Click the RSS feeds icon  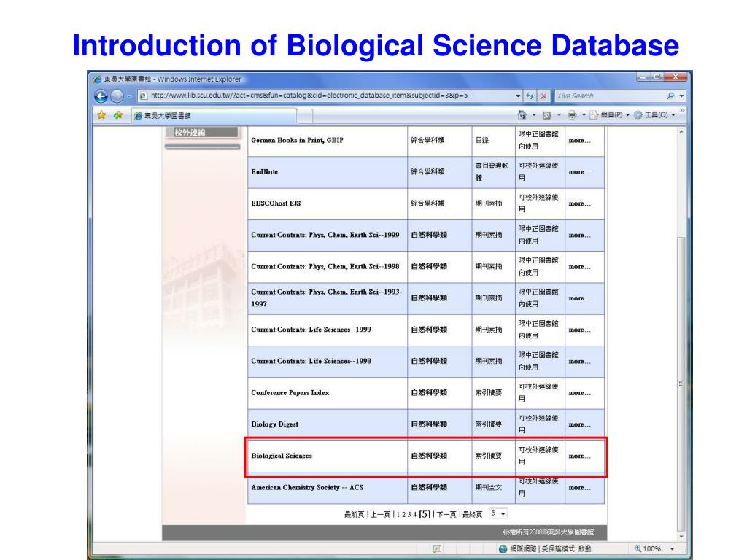[x=547, y=114]
